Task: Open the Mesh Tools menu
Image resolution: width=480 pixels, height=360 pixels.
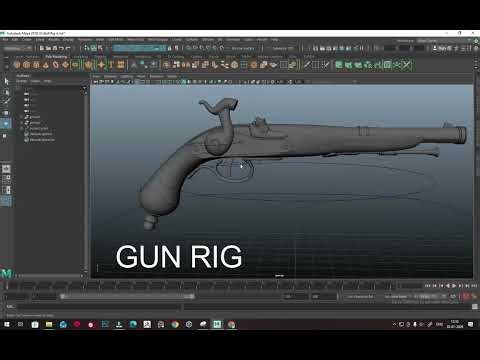Action: 135,40
